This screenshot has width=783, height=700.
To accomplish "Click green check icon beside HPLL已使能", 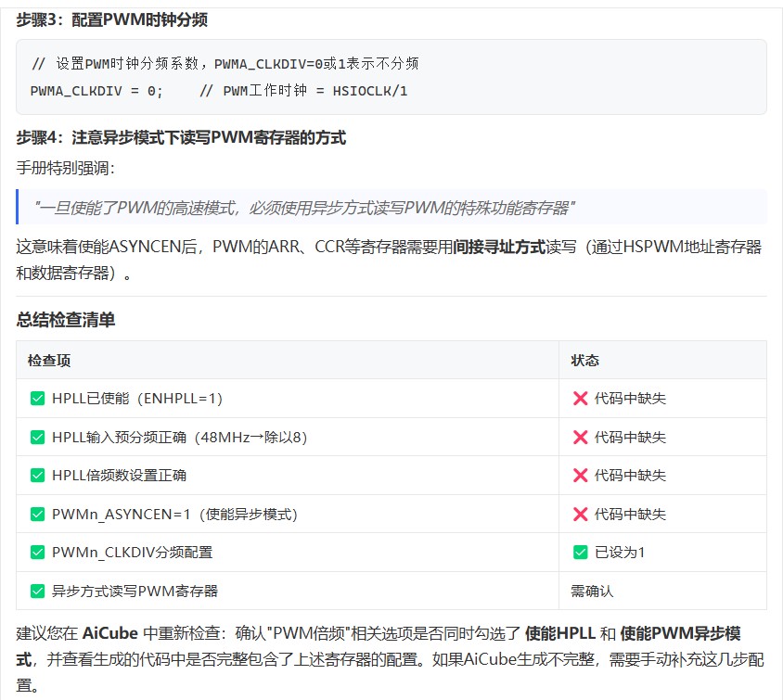I will click(x=37, y=398).
